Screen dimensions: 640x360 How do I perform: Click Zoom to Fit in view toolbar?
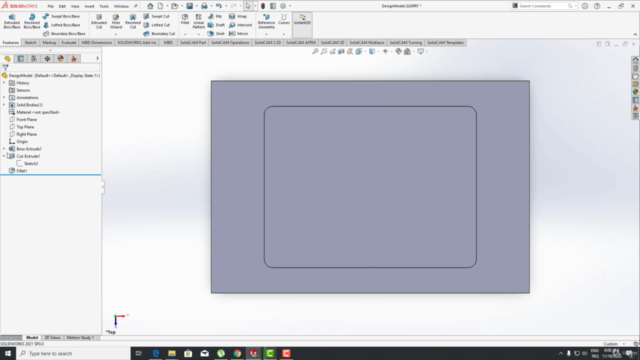[315, 51]
